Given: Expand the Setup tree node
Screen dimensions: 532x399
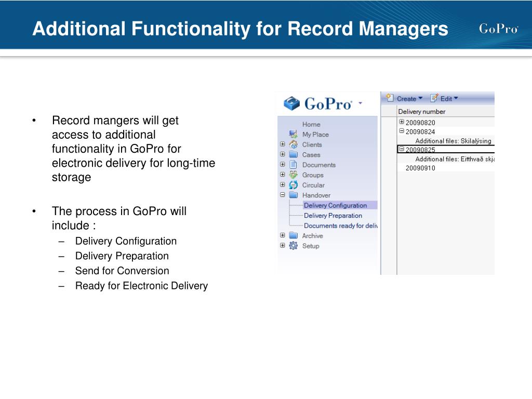Looking at the screenshot, I should click(282, 245).
